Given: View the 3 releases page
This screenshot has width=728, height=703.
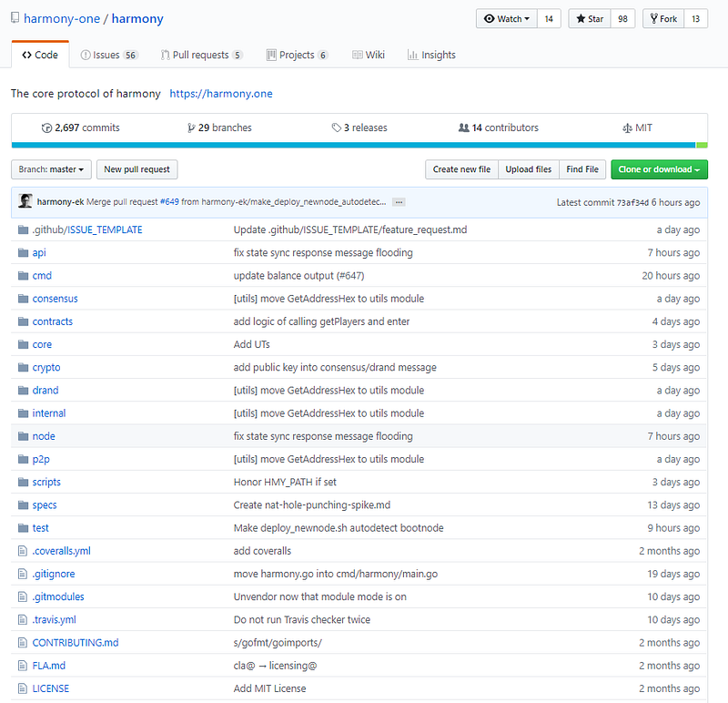Looking at the screenshot, I should click(359, 127).
